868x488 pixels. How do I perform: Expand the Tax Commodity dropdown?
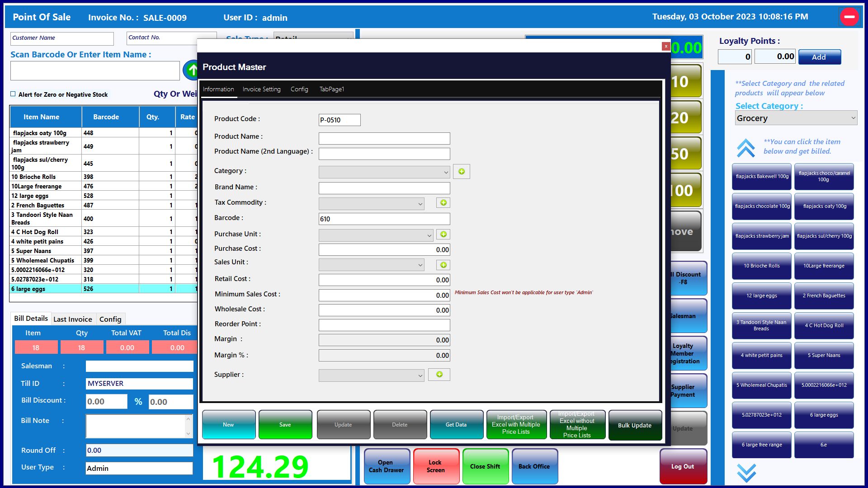click(x=371, y=204)
